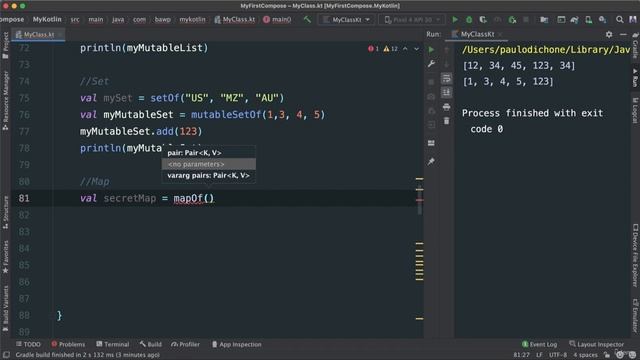Open the TODO tool window
Screen dimensions: 640x360
tap(28, 344)
